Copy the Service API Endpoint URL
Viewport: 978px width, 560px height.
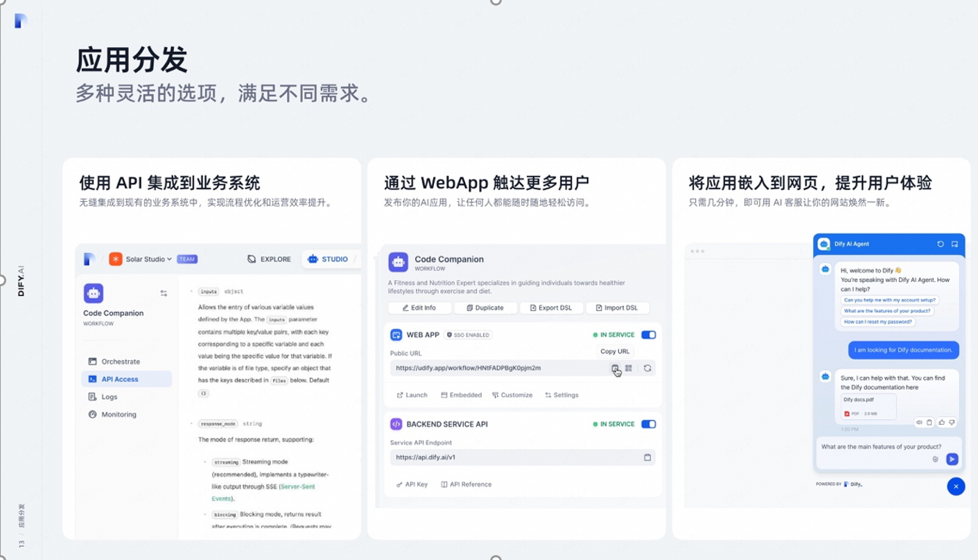pos(647,457)
